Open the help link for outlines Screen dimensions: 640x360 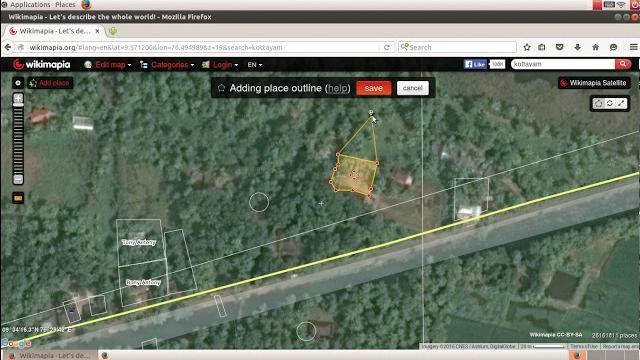338,88
